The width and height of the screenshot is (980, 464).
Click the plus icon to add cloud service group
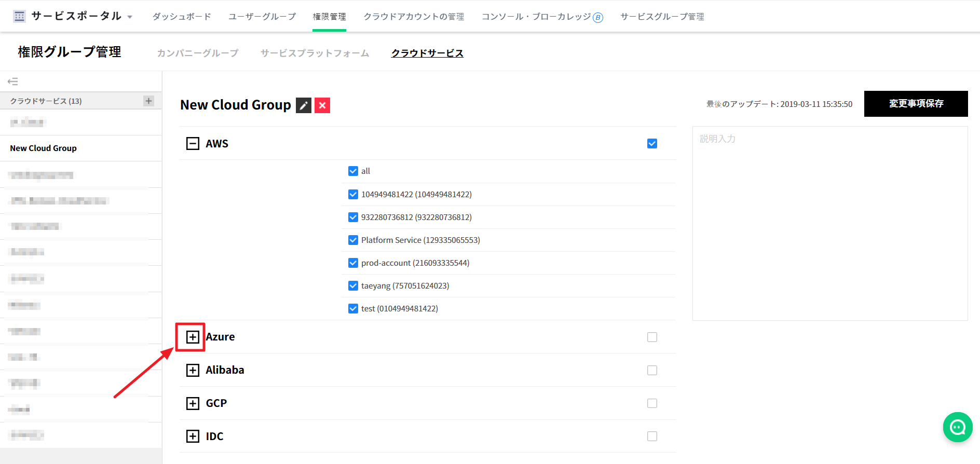click(x=149, y=101)
